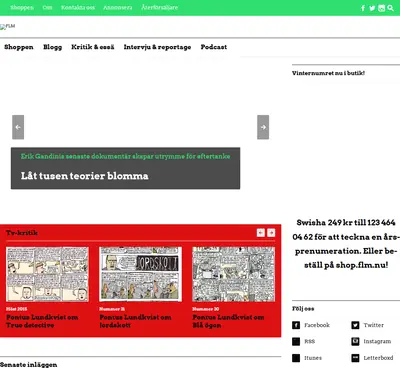Click the FLM logo image
Image resolution: width=400 pixels, height=368 pixels.
[x=8, y=26]
